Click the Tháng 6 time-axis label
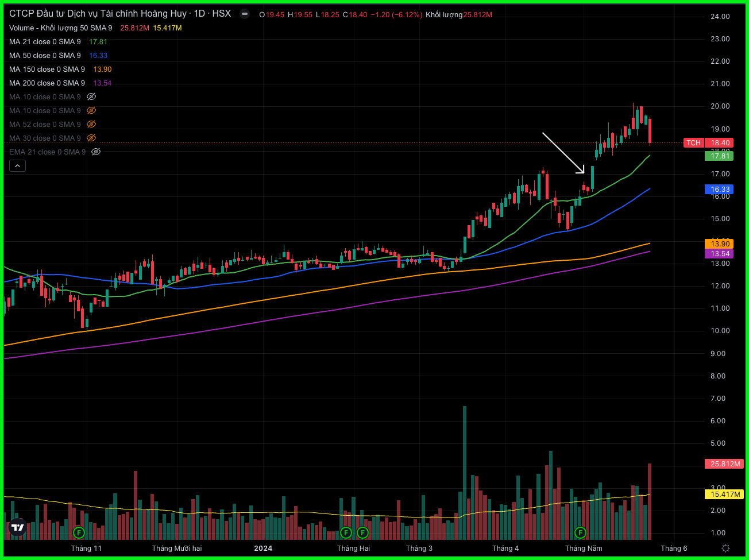 [674, 548]
